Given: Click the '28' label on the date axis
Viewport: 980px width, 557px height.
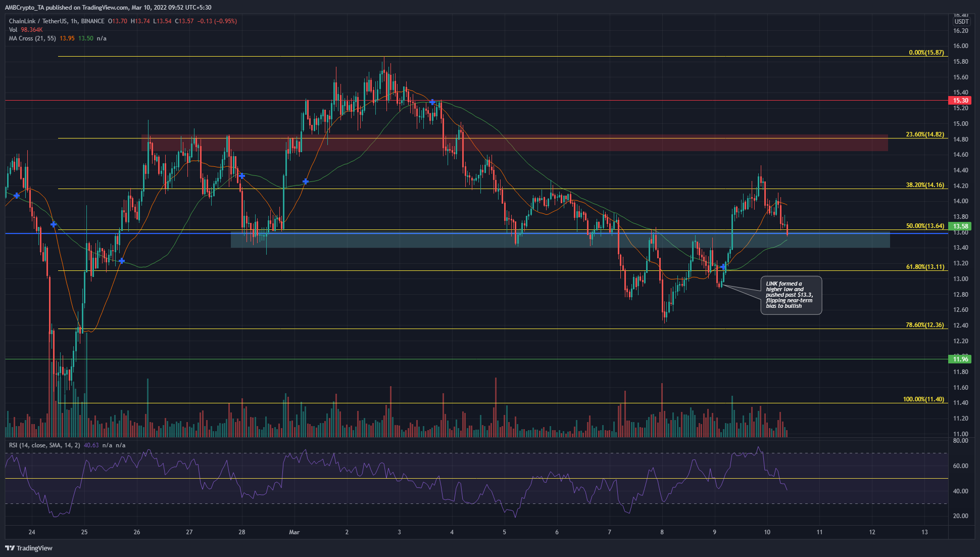Looking at the screenshot, I should [242, 532].
